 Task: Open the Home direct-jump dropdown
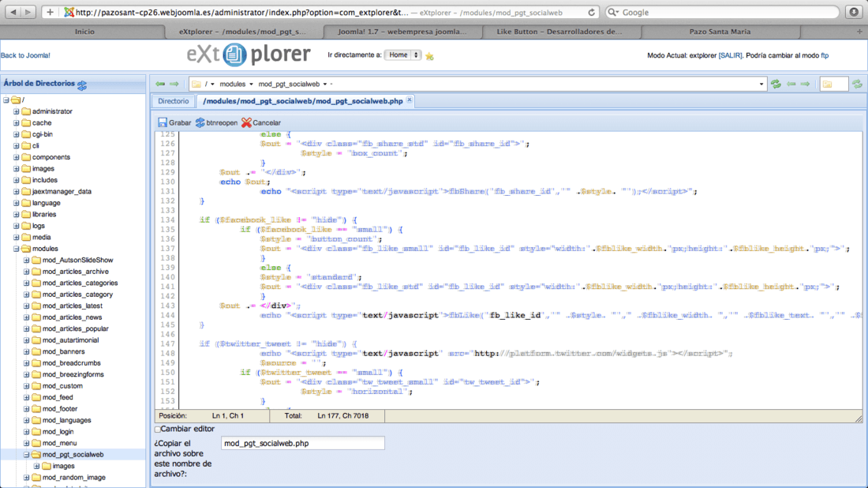tap(403, 54)
